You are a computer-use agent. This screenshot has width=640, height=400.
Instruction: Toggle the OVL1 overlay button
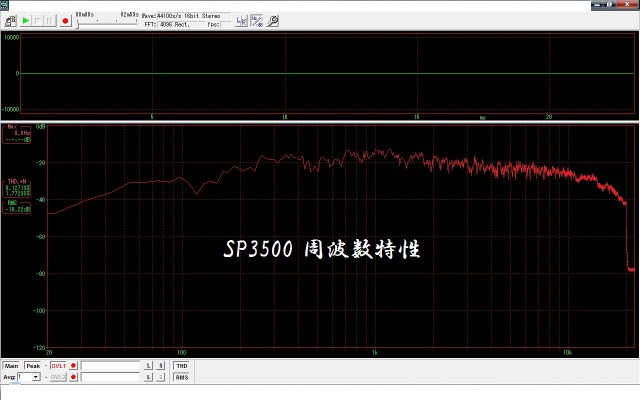pyautogui.click(x=58, y=366)
